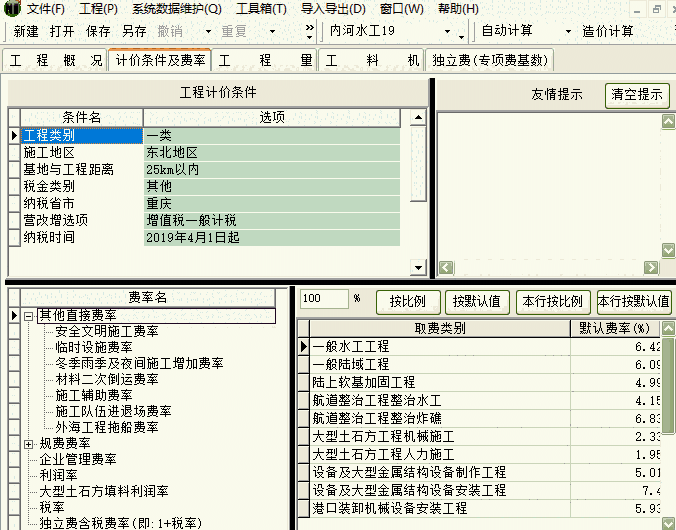Click scroll left arrow in 友情提示 panel
The image size is (676, 530).
pos(446,268)
